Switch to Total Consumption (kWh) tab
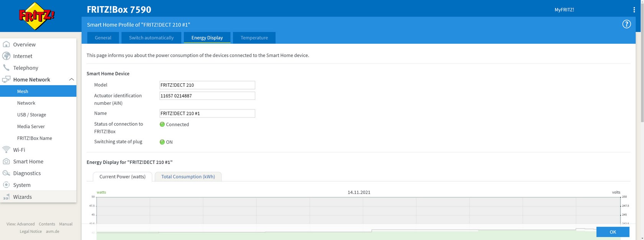 coord(188,177)
